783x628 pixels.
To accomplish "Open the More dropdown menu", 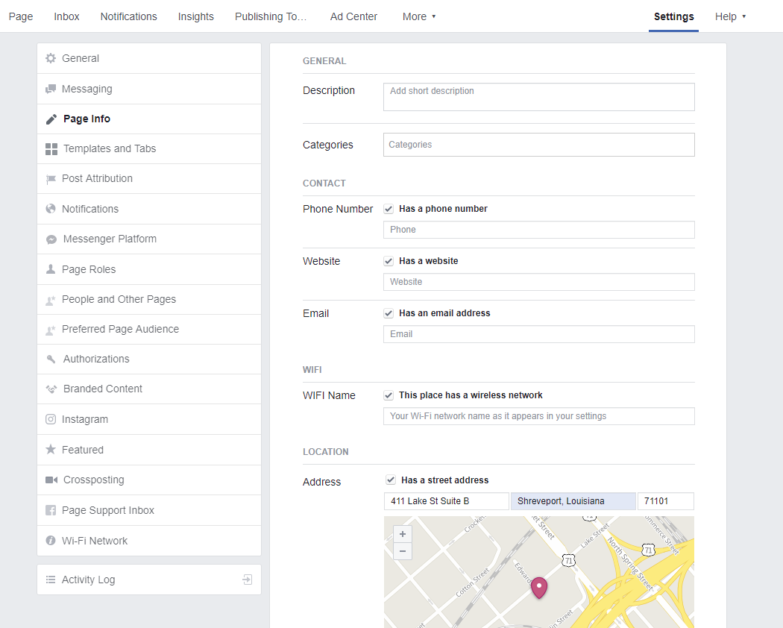I will click(419, 16).
